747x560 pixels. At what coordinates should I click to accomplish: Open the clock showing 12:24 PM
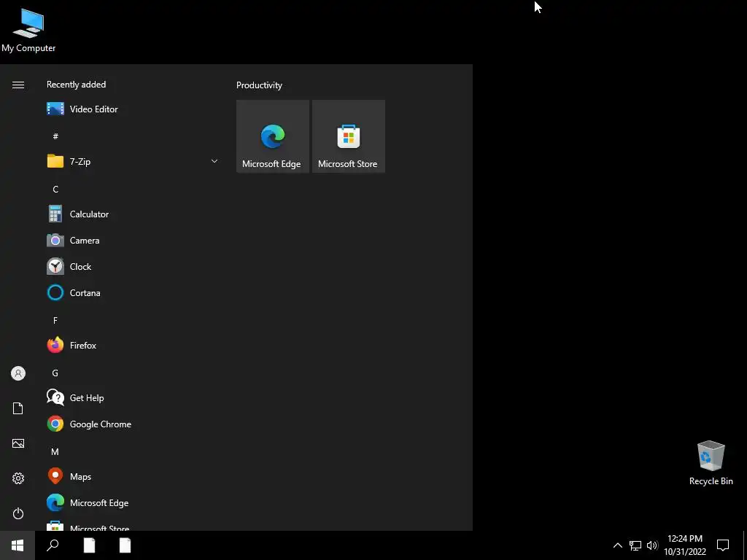pyautogui.click(x=684, y=545)
